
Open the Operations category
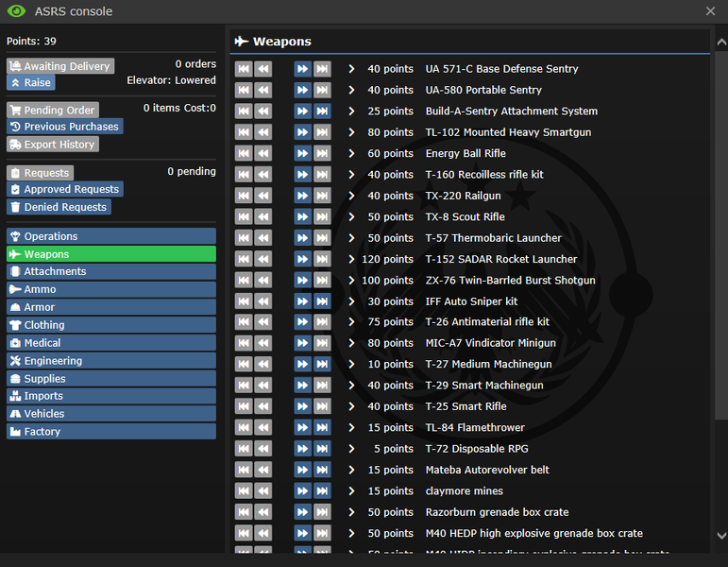[x=111, y=236]
